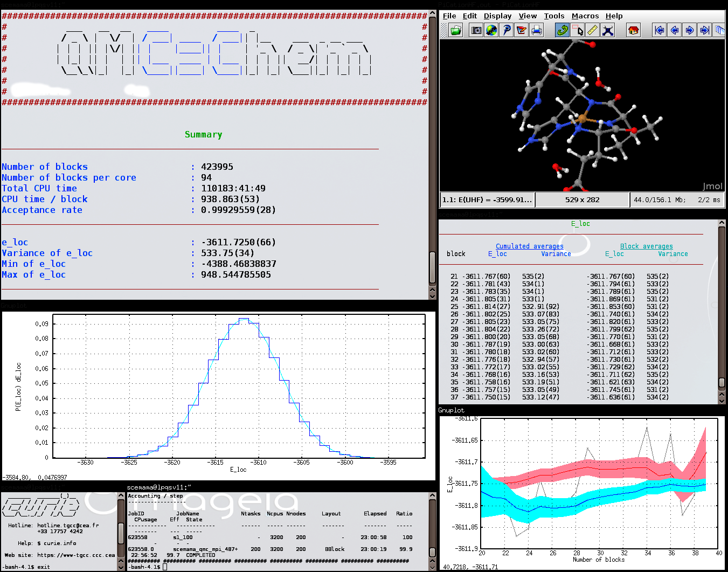The height and width of the screenshot is (572, 728).
Task: Click the Open file folder icon in Jmol
Action: 456,30
